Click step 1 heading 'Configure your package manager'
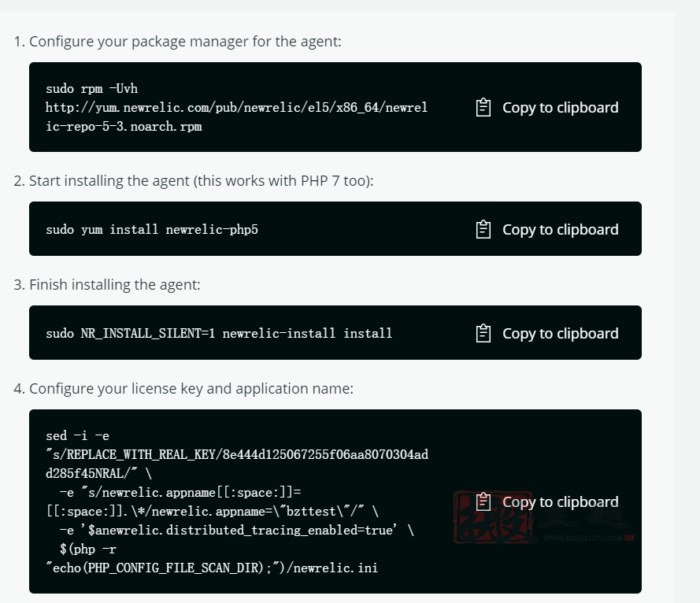 click(178, 42)
